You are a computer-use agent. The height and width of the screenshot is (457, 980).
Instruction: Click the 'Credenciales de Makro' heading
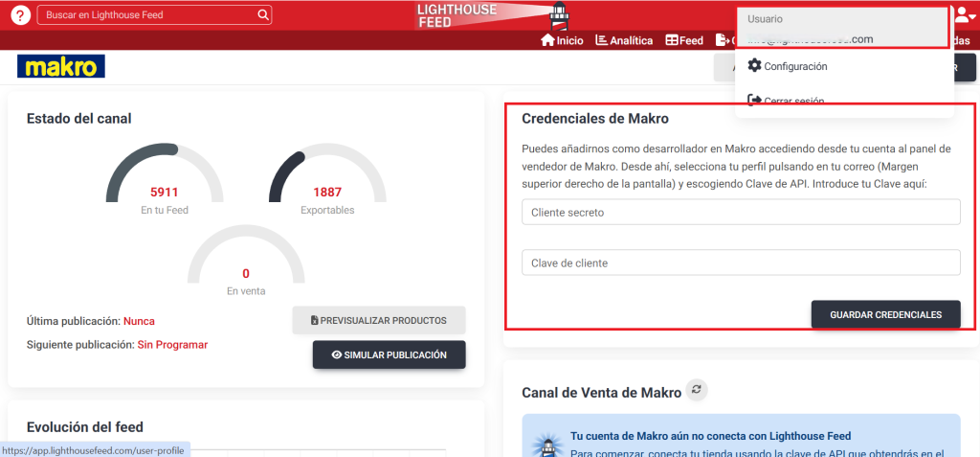coord(595,118)
